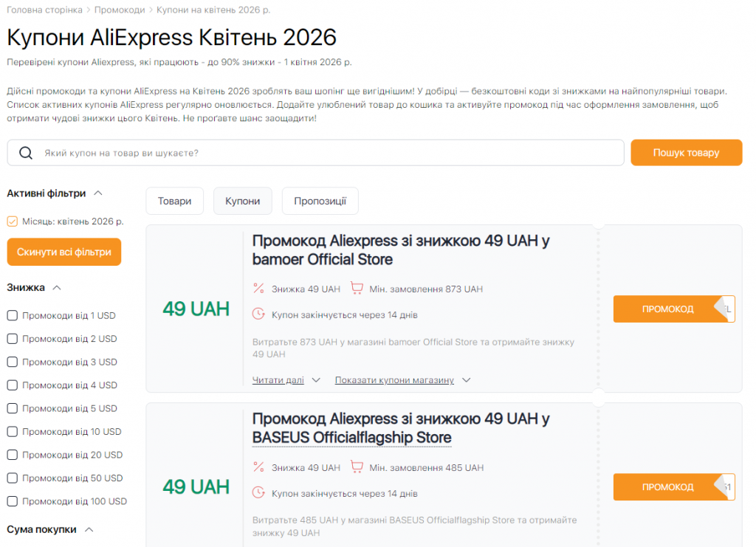Click the percent discount icon on bamoer coupon
756x547 pixels.
pos(259,288)
